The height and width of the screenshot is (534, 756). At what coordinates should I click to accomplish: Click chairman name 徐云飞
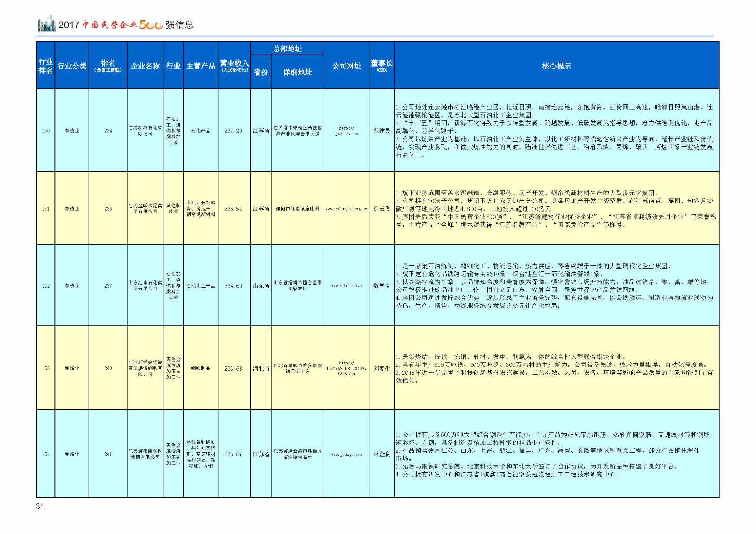(x=382, y=209)
